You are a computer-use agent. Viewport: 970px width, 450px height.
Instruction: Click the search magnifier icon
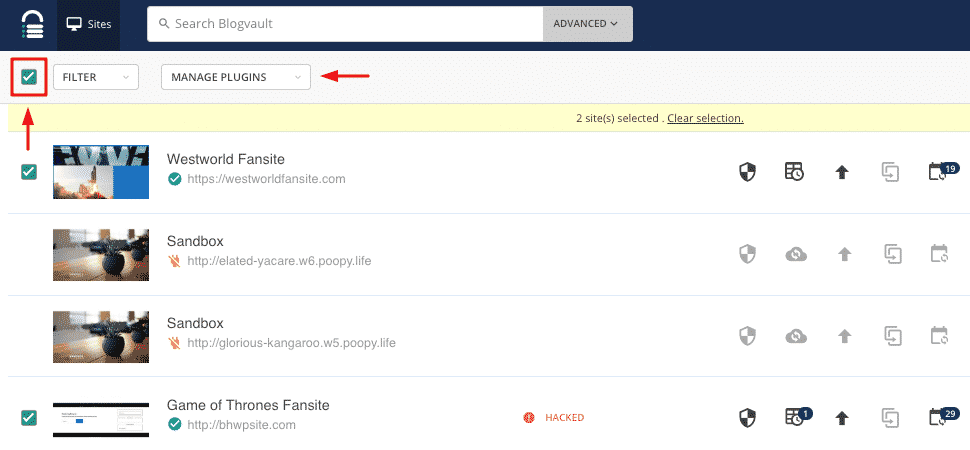point(164,24)
